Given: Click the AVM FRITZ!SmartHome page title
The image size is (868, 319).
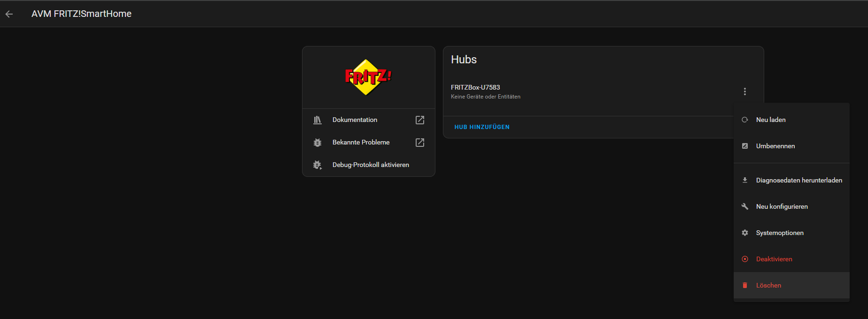Looking at the screenshot, I should click(81, 14).
